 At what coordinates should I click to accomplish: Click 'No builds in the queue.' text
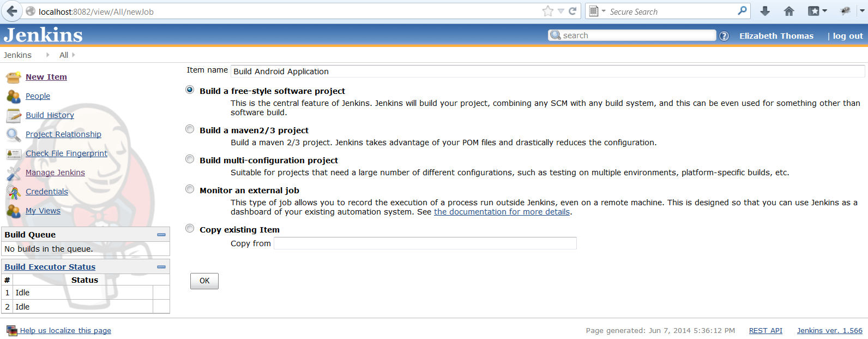[x=49, y=249]
